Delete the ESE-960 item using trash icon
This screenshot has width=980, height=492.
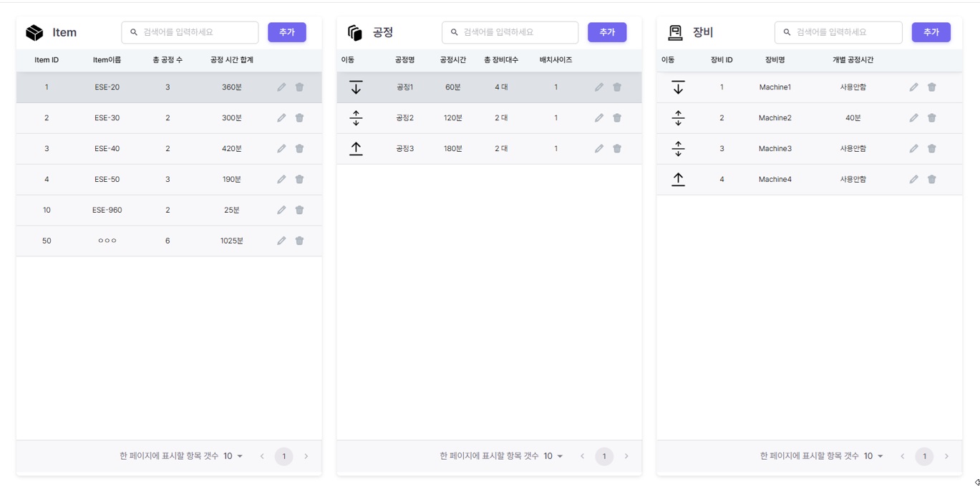(299, 210)
